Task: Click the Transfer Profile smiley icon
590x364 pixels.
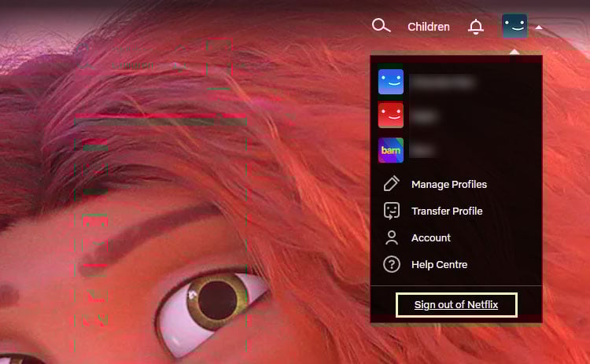Action: point(391,211)
